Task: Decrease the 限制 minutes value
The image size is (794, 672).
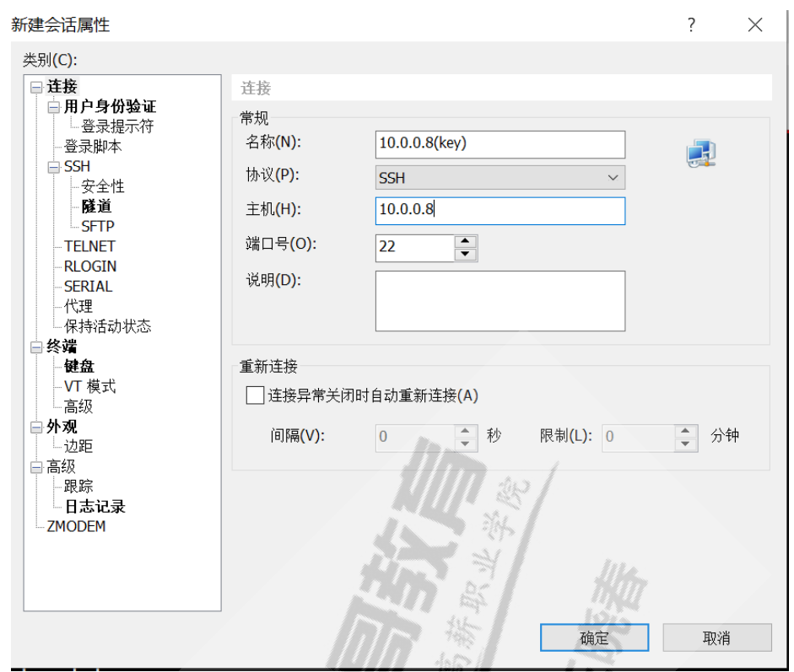Action: click(x=686, y=444)
